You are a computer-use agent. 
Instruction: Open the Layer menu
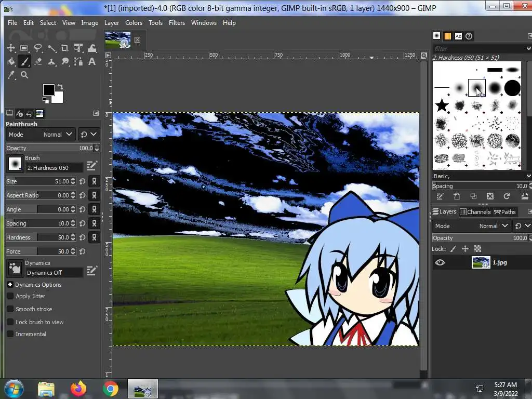point(112,23)
